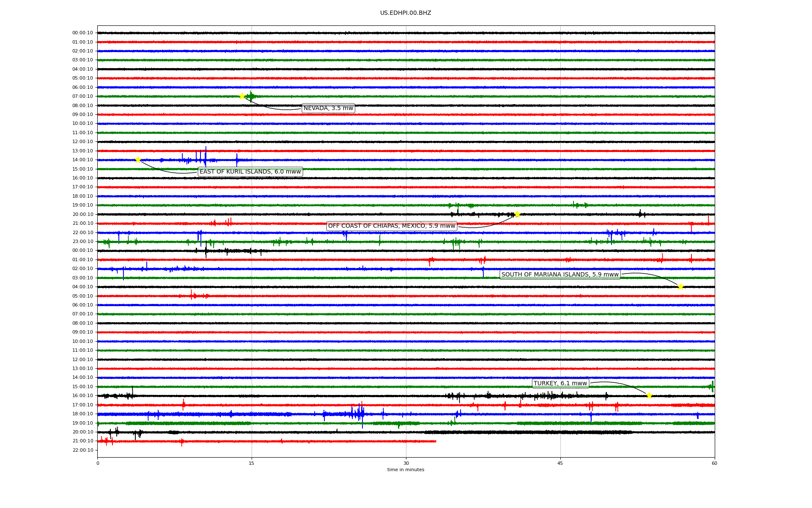
Task: Select the x-axis tick label 0
Action: pos(98,463)
